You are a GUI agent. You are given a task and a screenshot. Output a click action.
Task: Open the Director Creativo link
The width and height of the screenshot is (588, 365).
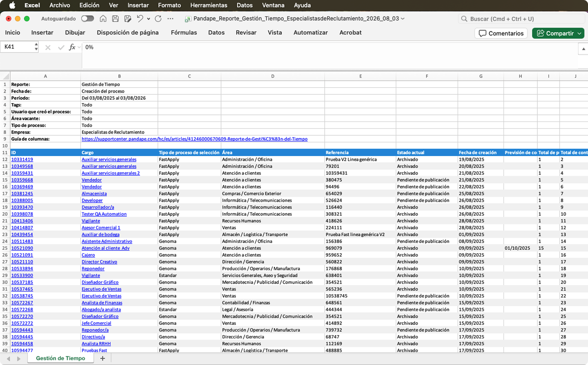coord(99,262)
